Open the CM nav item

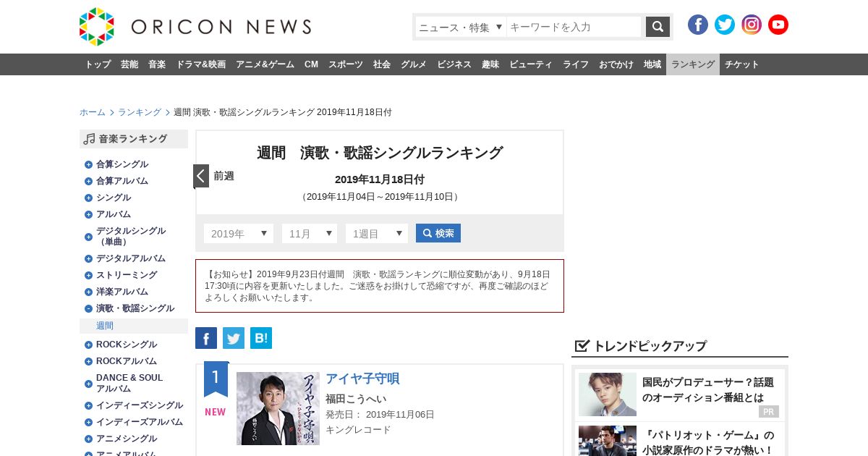[x=311, y=64]
